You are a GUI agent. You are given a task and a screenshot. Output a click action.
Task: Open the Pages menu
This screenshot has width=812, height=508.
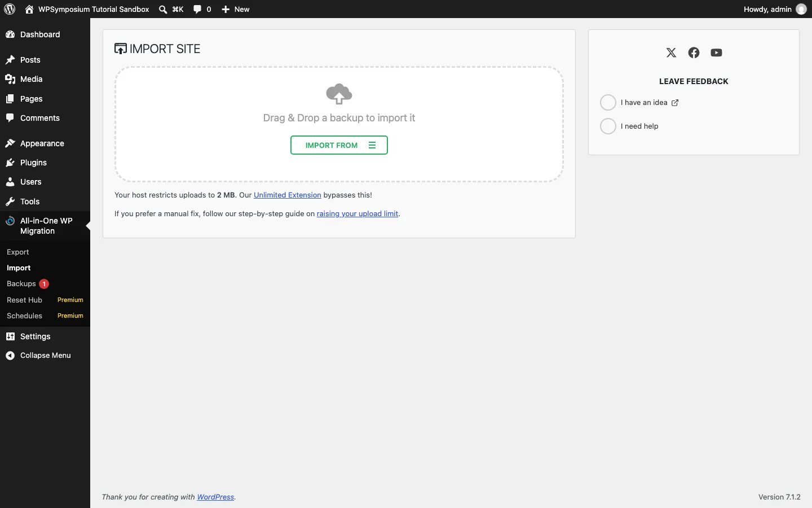pos(45,99)
